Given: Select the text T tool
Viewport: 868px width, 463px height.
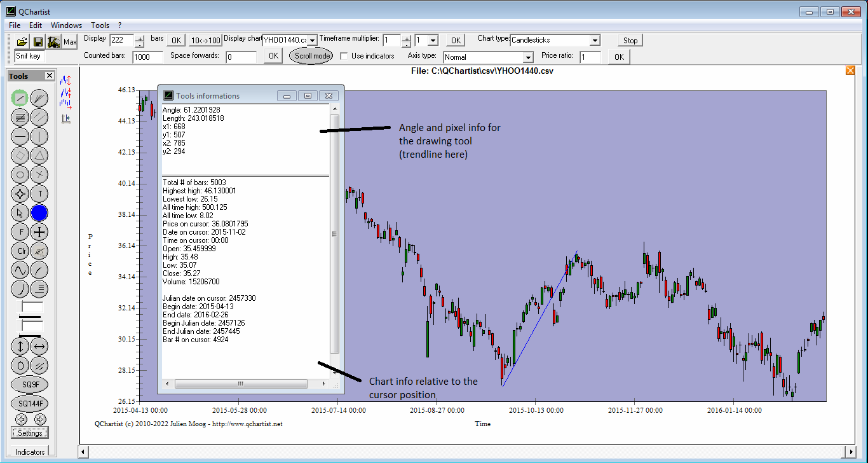Looking at the screenshot, I should point(39,193).
